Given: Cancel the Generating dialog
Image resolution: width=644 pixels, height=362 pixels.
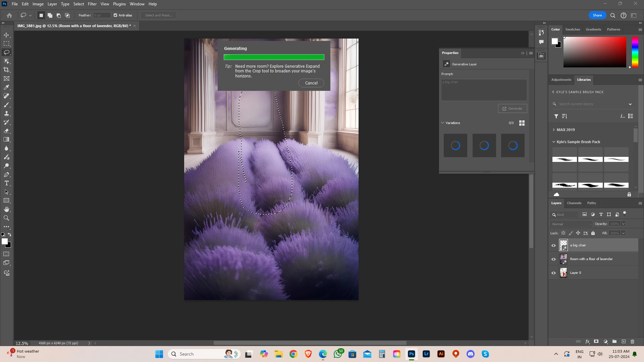Looking at the screenshot, I should pyautogui.click(x=311, y=83).
